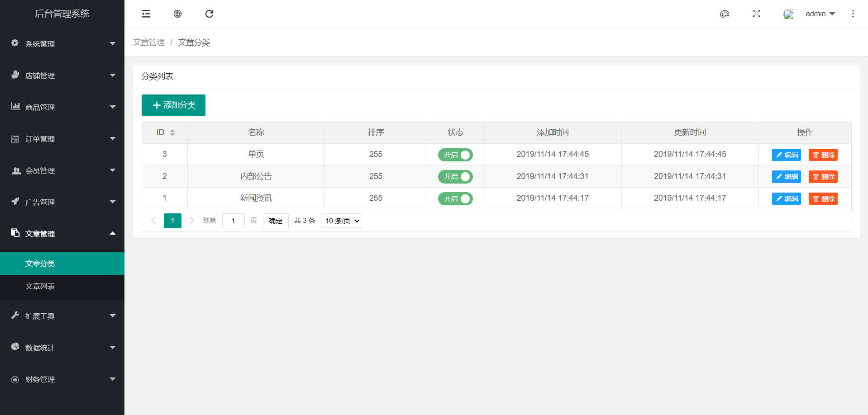Open the admin user dropdown
Image resolution: width=868 pixels, height=415 pixels.
point(820,14)
